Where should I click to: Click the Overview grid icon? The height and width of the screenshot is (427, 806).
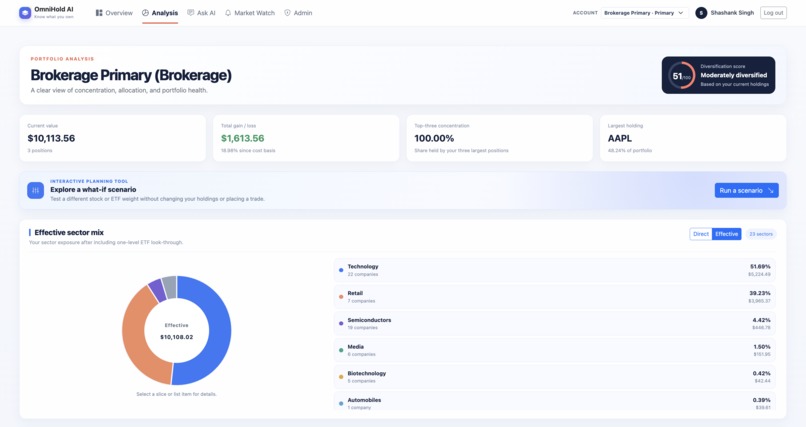tap(99, 13)
